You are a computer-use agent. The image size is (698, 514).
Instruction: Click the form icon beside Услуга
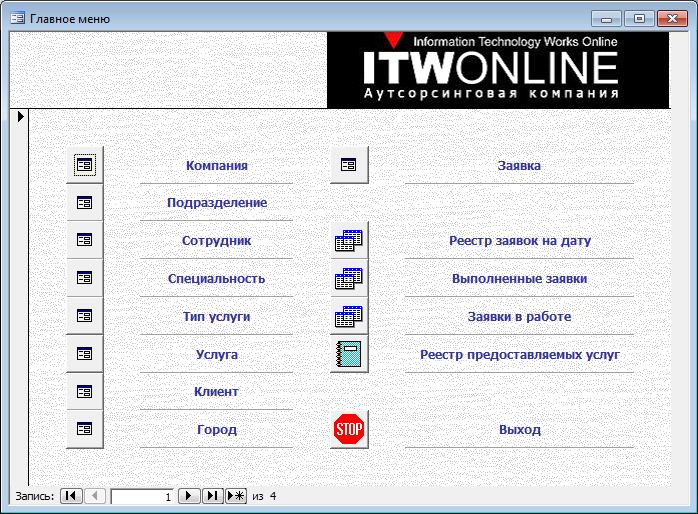coord(85,353)
